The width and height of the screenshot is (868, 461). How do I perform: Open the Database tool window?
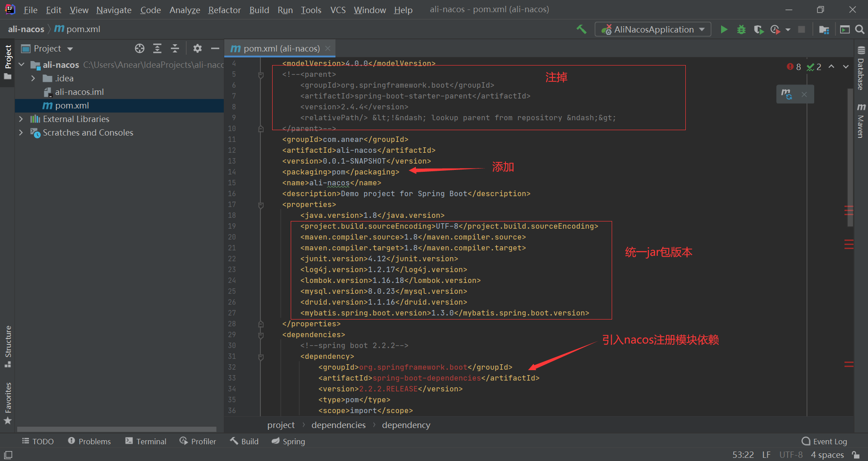861,68
